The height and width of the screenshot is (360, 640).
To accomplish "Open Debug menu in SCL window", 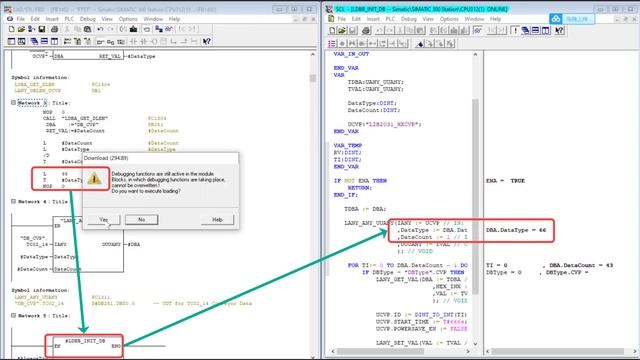I will (x=408, y=19).
